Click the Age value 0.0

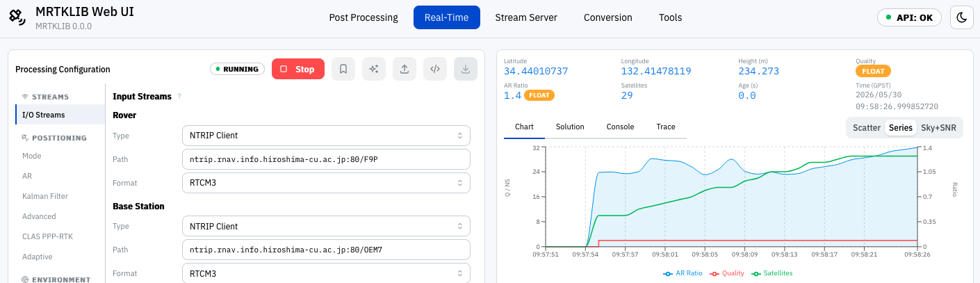pyautogui.click(x=747, y=95)
